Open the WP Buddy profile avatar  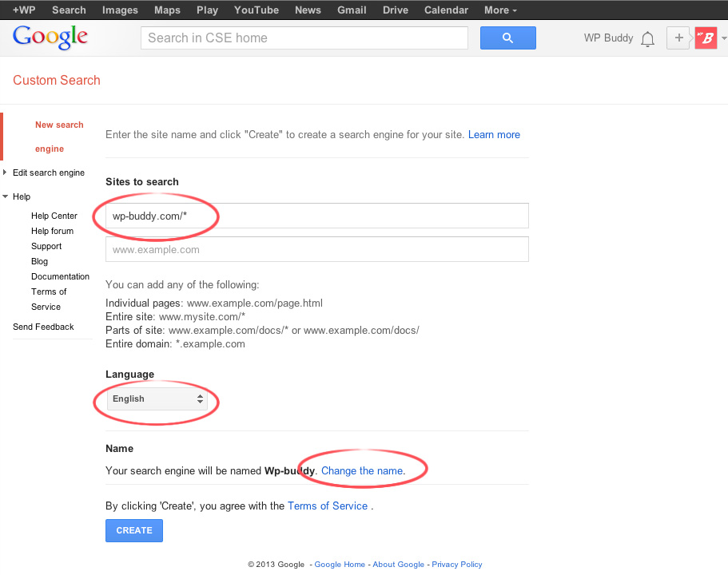coord(706,38)
